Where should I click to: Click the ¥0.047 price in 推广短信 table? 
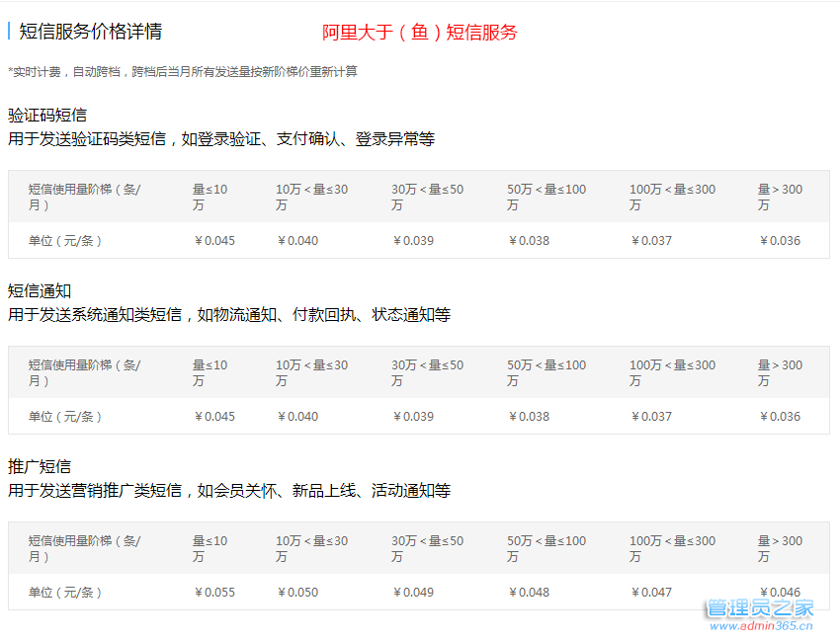click(651, 593)
